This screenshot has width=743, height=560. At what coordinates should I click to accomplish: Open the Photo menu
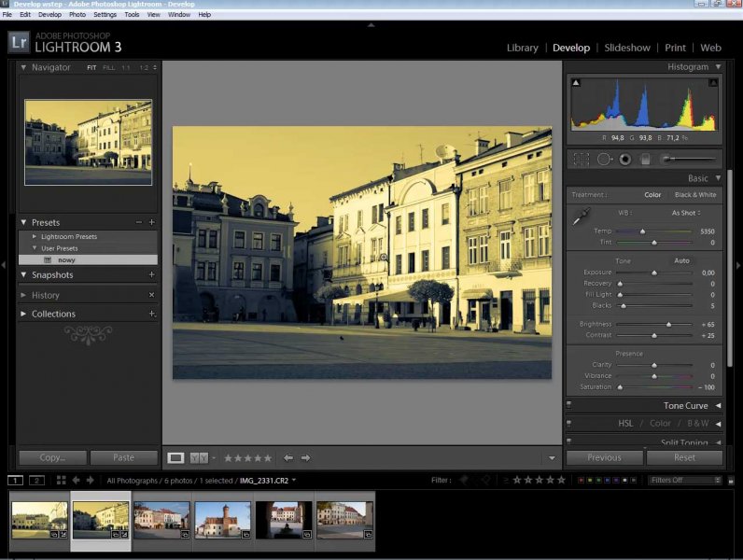pos(77,15)
